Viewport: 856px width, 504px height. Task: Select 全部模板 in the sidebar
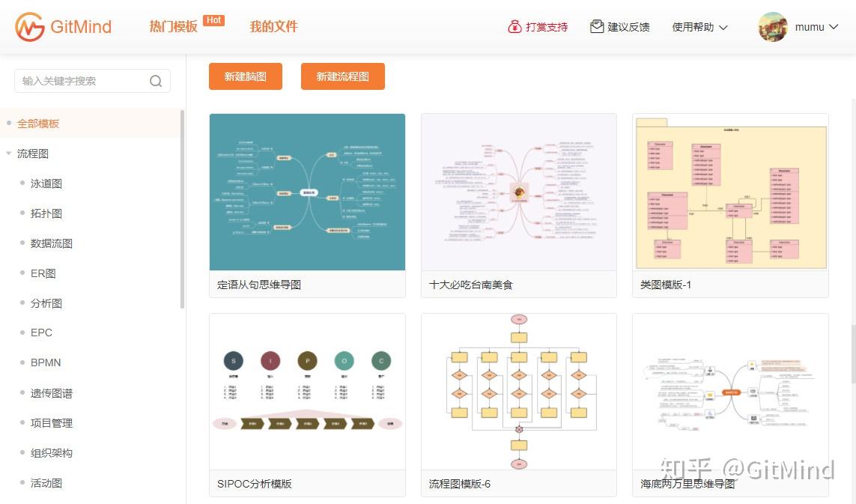click(39, 124)
